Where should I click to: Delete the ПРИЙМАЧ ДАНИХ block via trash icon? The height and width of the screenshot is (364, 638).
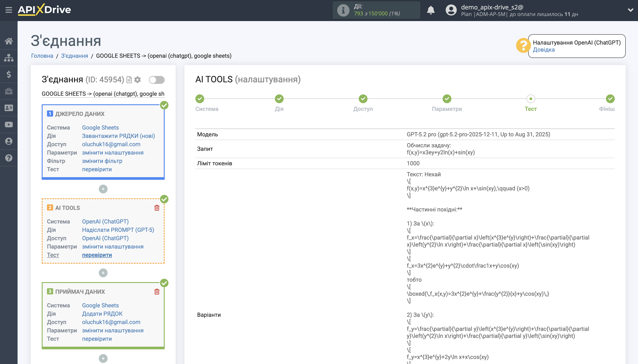[x=157, y=292]
